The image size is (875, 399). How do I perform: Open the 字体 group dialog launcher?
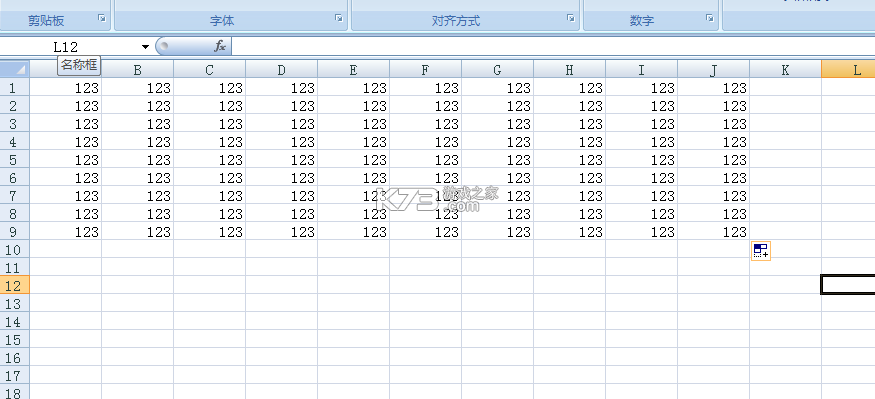coord(339,18)
